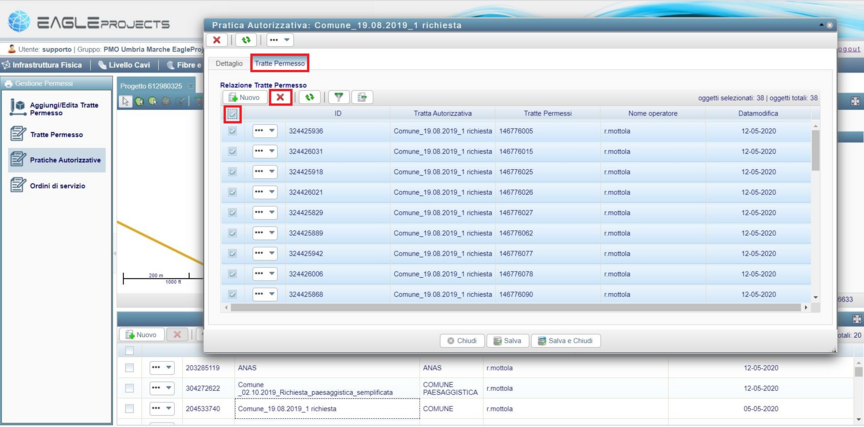Select the Tratte Permesso tab
The height and width of the screenshot is (427, 864).
pyautogui.click(x=280, y=63)
